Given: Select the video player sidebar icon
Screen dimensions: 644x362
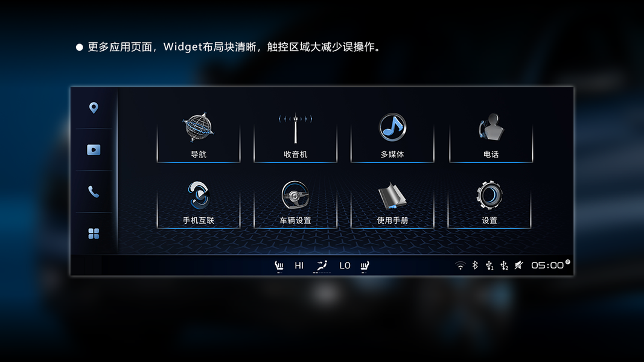Looking at the screenshot, I should [94, 150].
